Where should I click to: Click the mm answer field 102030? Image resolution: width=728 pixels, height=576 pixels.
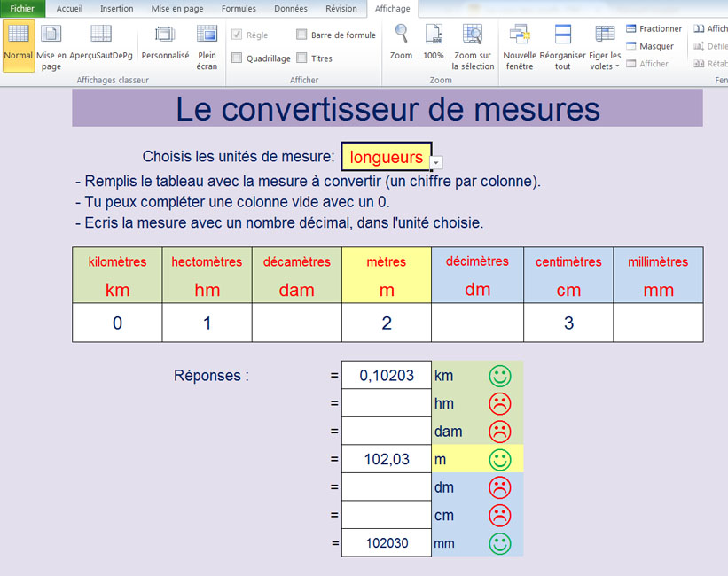point(387,542)
